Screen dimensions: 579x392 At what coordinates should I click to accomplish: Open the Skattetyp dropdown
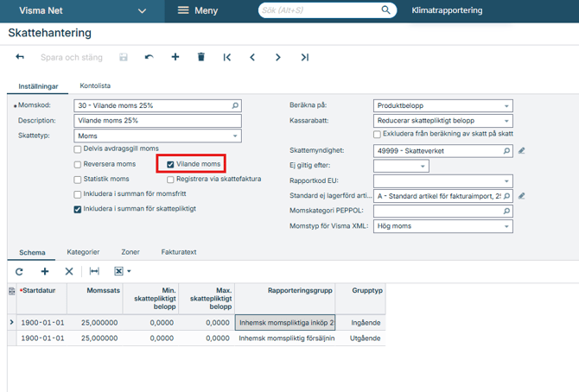235,136
